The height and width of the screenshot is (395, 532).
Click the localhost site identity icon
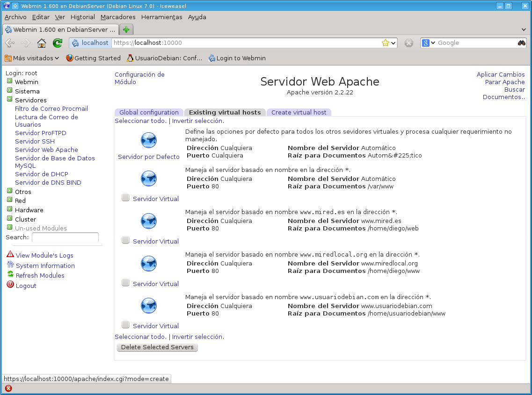point(75,43)
